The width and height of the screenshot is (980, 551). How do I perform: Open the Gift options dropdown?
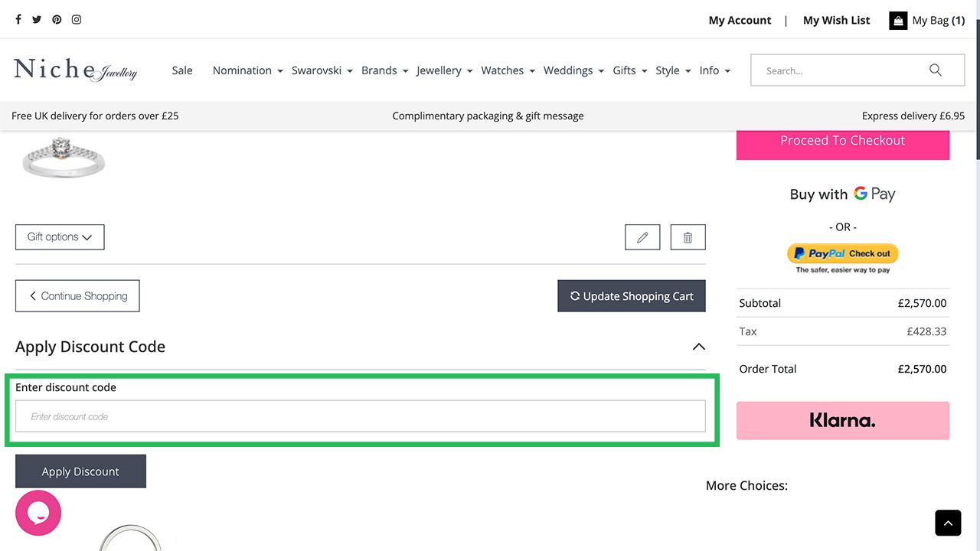coord(60,237)
